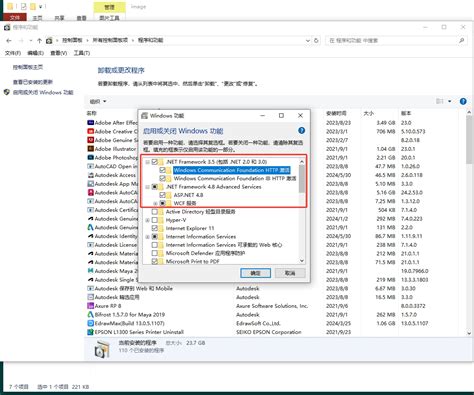Expand the Internet Information Services node

click(147, 237)
